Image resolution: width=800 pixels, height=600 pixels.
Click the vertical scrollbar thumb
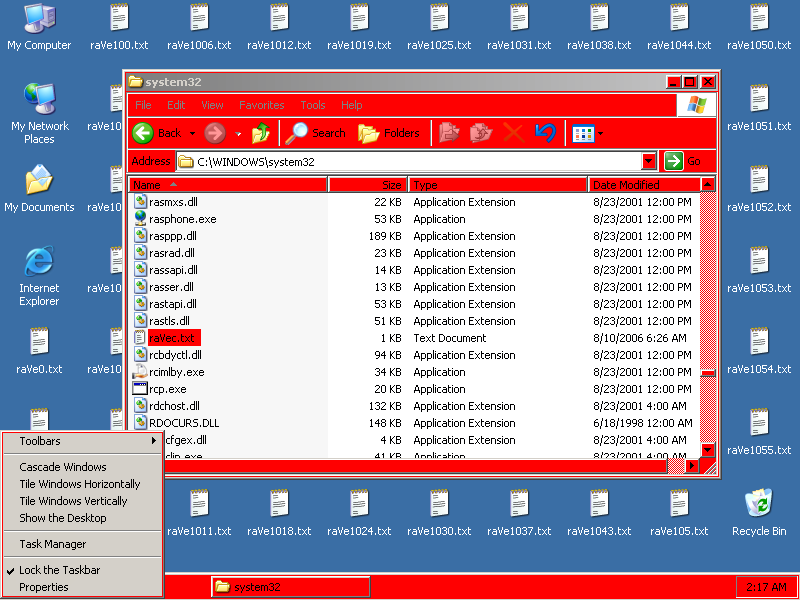point(708,373)
